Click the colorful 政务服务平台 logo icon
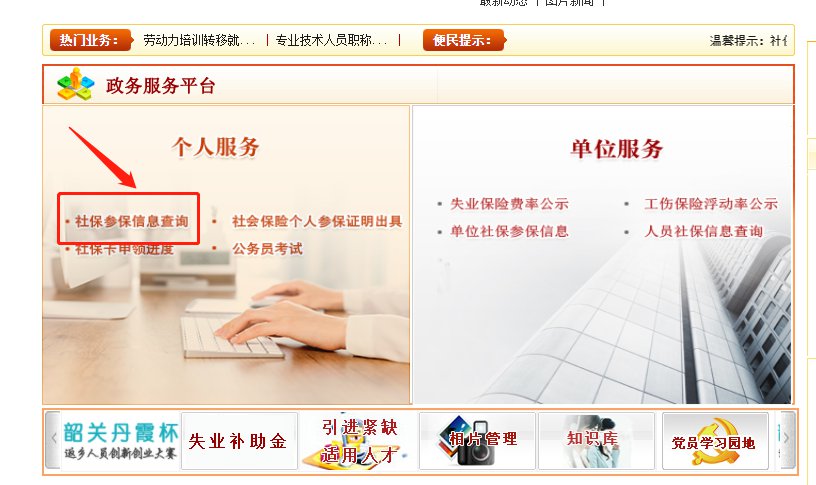The width and height of the screenshot is (816, 485). point(76,84)
